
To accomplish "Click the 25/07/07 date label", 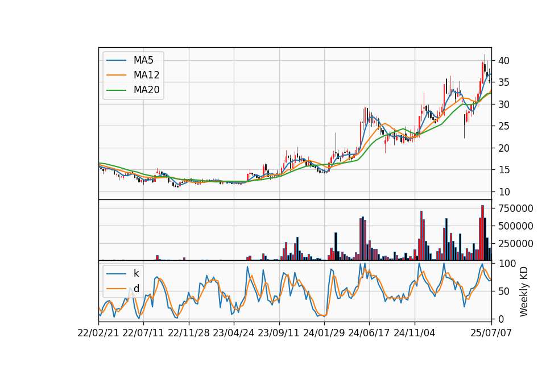I will (x=491, y=333).
